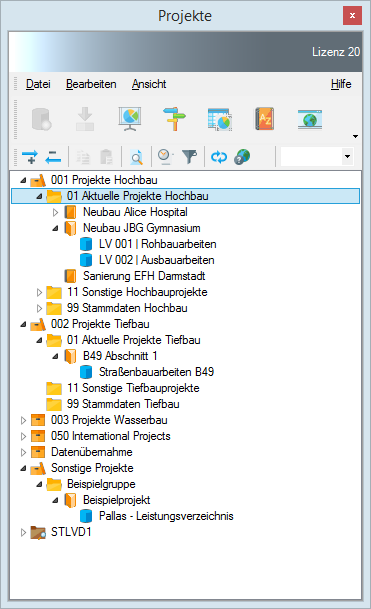This screenshot has width=371, height=609.
Task: Collapse the Neubau JBG Gymnasium project
Action: pyautogui.click(x=55, y=228)
